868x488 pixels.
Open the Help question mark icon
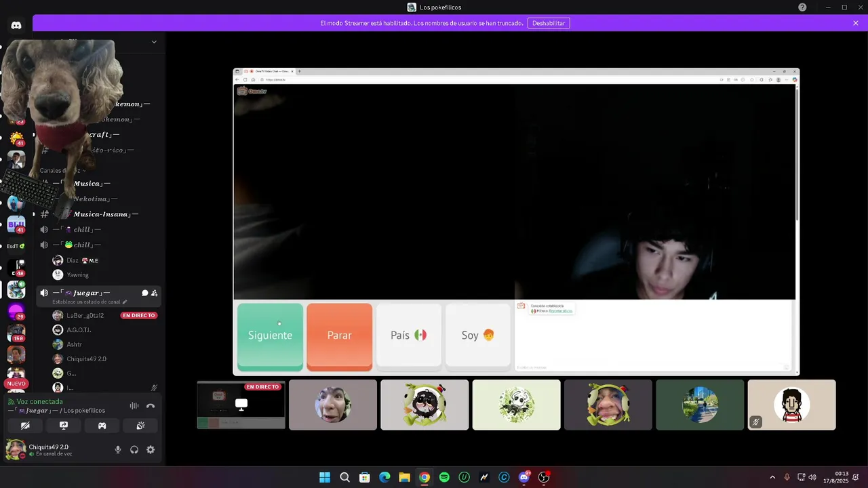coord(802,7)
